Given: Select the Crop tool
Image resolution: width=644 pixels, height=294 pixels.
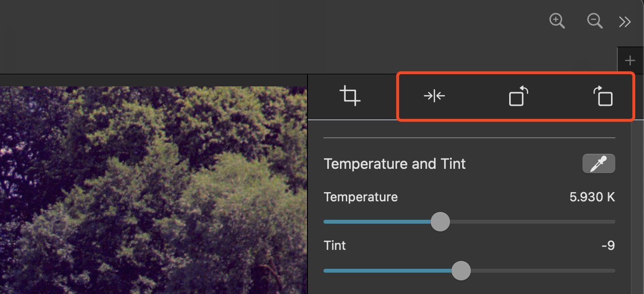Looking at the screenshot, I should tap(350, 96).
